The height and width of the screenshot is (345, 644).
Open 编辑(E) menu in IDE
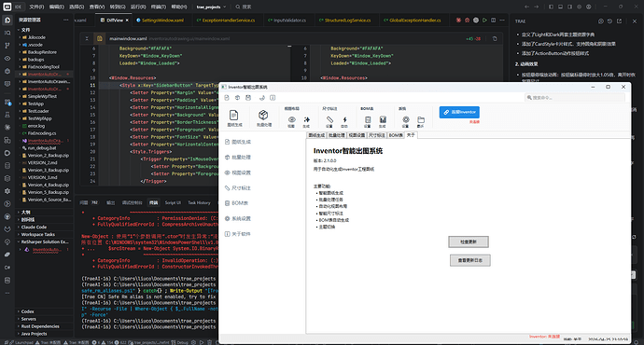pyautogui.click(x=57, y=7)
